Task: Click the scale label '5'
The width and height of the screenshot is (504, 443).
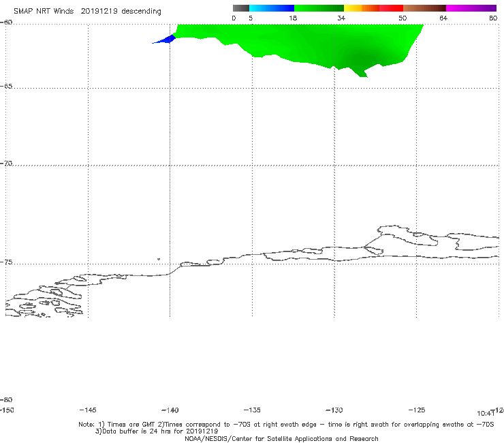Action: pos(251,18)
